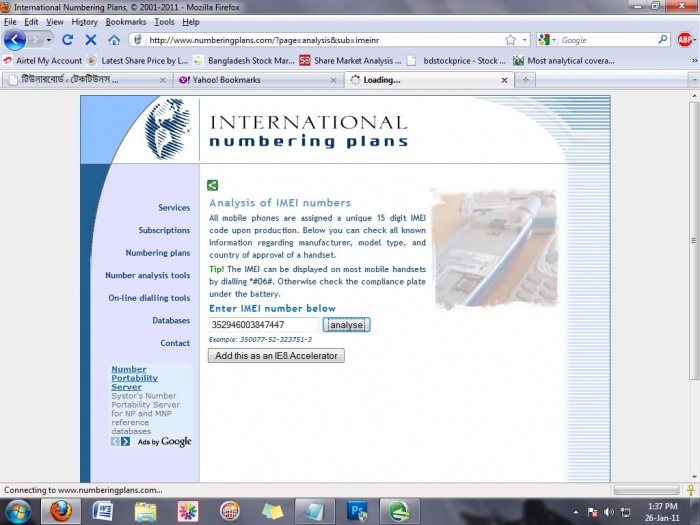
Task: Previous ad arrow in Ads by Google
Action: [115, 442]
